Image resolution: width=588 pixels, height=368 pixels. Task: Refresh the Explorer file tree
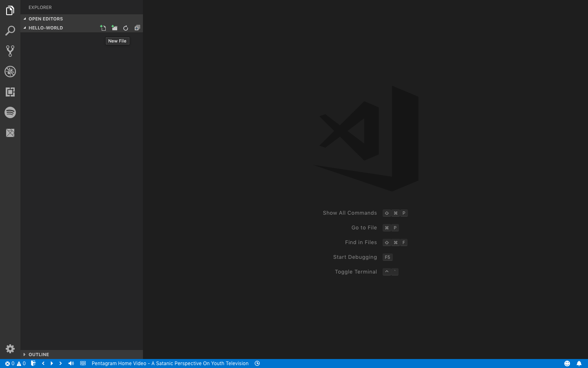126,28
